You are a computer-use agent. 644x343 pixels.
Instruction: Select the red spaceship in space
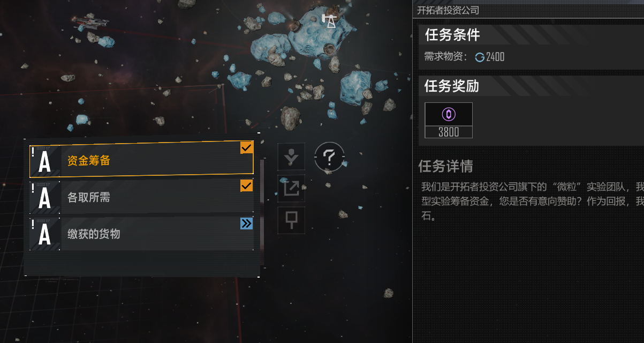tap(90, 22)
